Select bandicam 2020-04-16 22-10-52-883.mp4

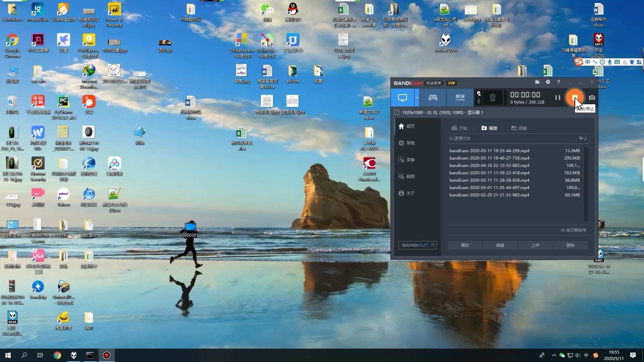[x=515, y=166]
